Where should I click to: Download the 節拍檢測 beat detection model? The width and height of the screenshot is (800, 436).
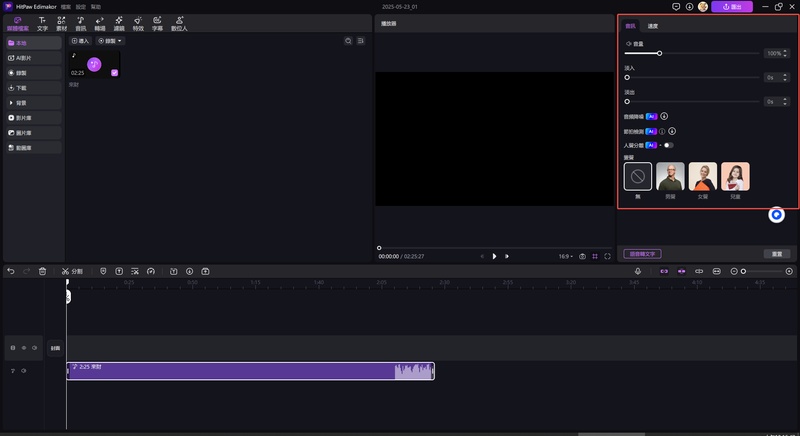pyautogui.click(x=672, y=131)
